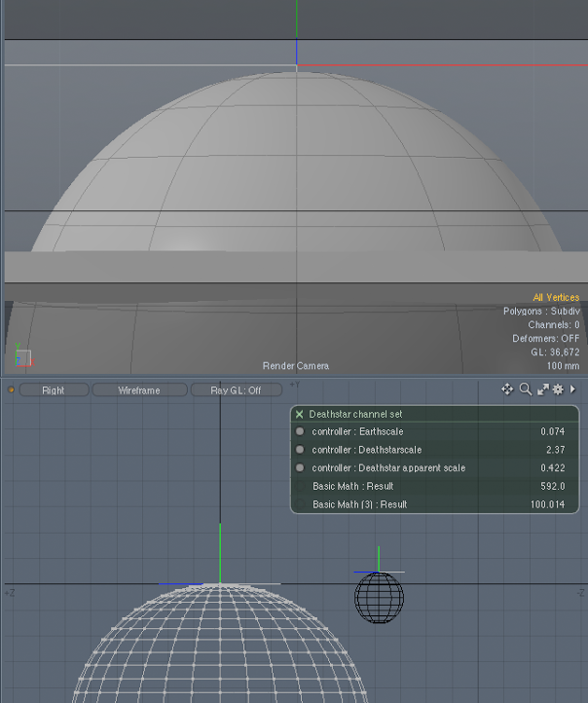Expand viewport options arrow icon
Image resolution: width=588 pixels, height=703 pixels.
tap(572, 389)
